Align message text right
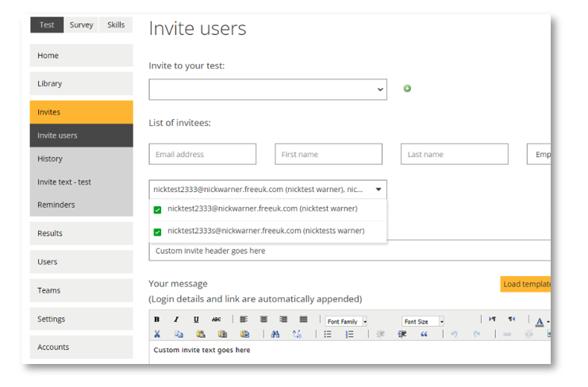This screenshot has width=588, height=387. point(283,319)
